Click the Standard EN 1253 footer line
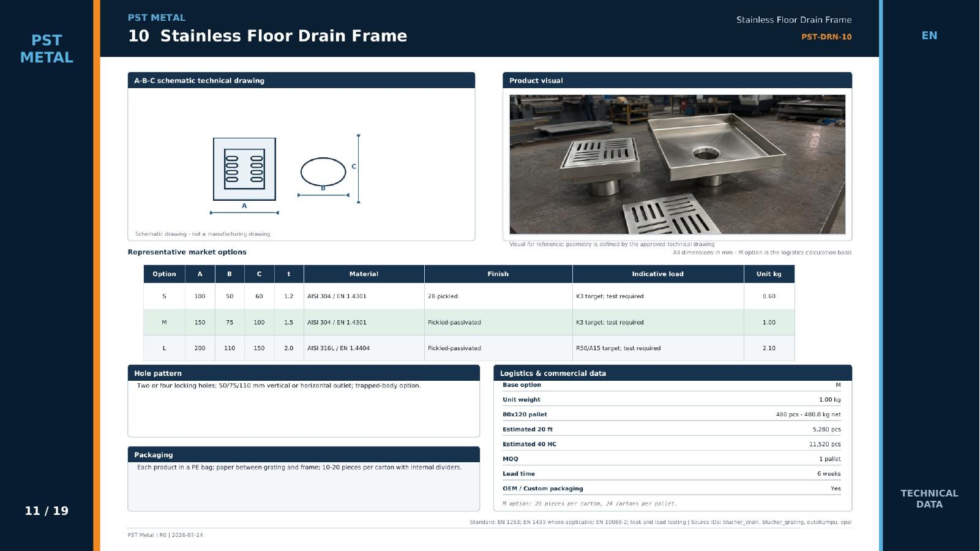980x551 pixels. 660,522
